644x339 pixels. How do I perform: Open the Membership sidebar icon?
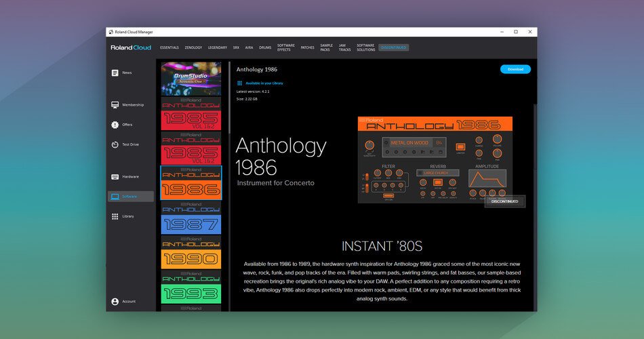(115, 105)
